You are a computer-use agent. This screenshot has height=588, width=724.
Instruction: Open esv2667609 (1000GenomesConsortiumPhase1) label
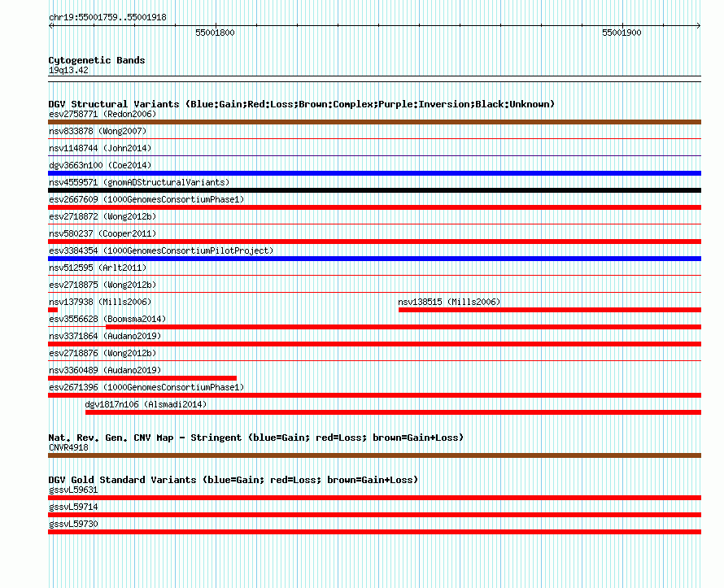[x=146, y=199]
